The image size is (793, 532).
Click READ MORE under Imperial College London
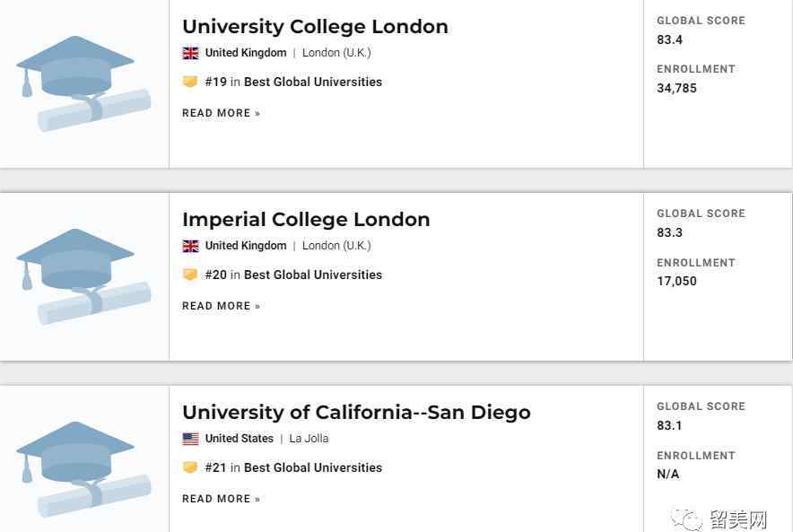pos(221,306)
